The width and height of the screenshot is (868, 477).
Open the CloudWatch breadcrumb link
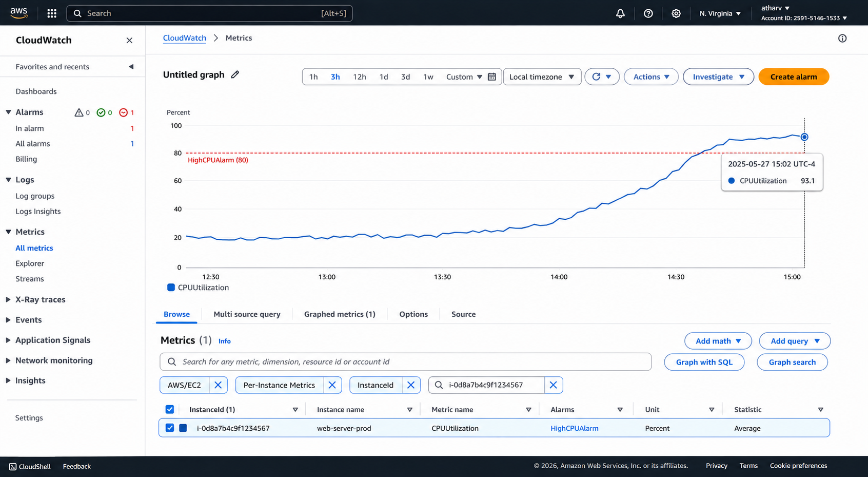185,38
